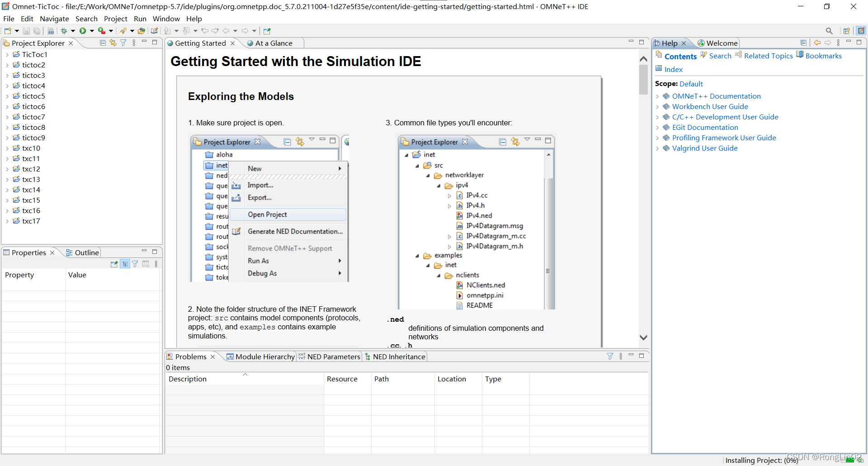
Task: Switch to the NED Parameters tab
Action: click(x=330, y=357)
